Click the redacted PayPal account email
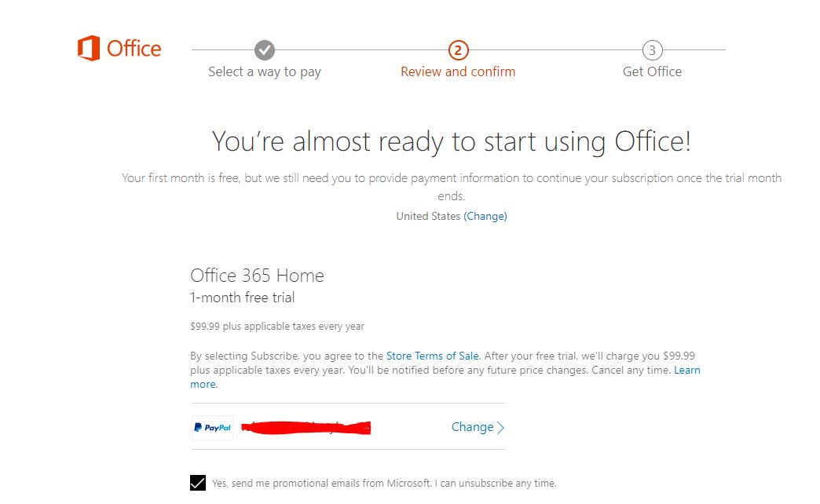This screenshot has width=820, height=504. click(x=306, y=428)
